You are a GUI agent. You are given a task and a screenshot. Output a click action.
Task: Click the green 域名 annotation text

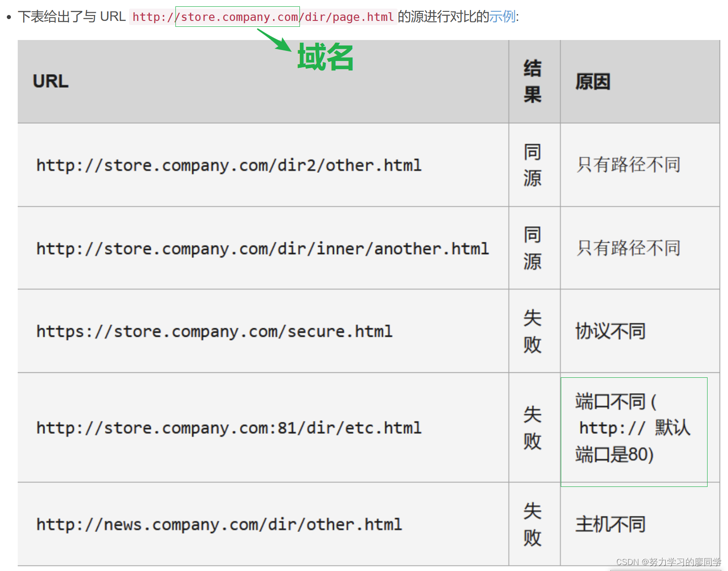[x=324, y=57]
